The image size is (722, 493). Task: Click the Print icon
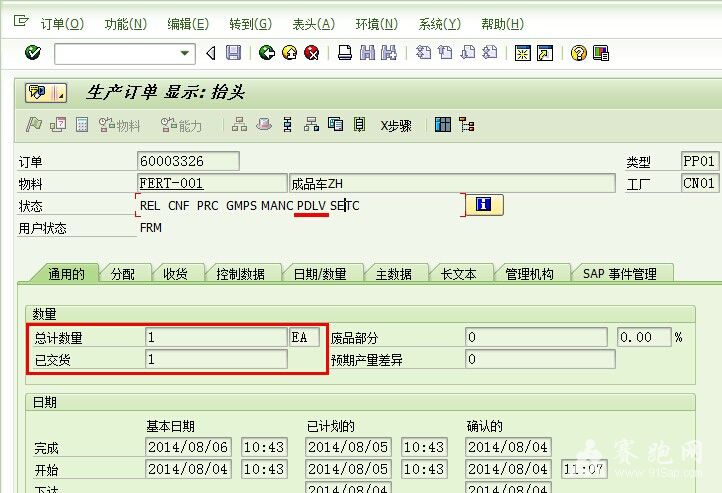tap(345, 53)
